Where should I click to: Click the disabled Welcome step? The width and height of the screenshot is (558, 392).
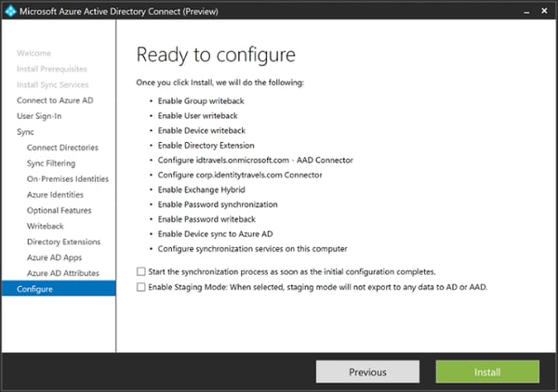click(33, 53)
